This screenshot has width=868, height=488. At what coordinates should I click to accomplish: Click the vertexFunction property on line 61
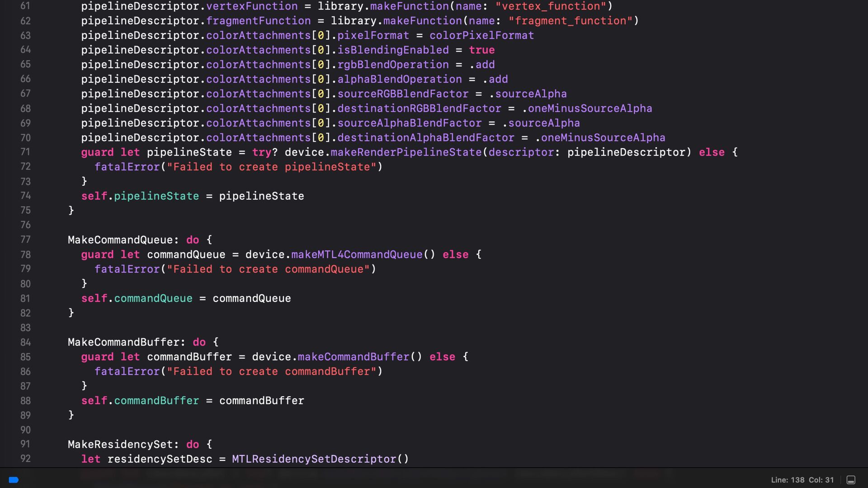click(252, 6)
